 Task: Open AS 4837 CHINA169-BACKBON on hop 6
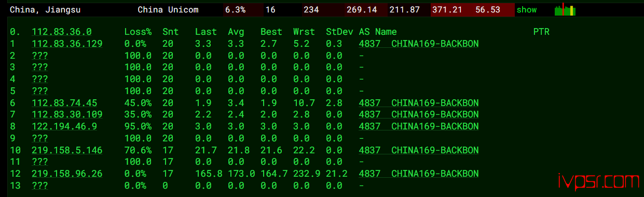point(419,103)
